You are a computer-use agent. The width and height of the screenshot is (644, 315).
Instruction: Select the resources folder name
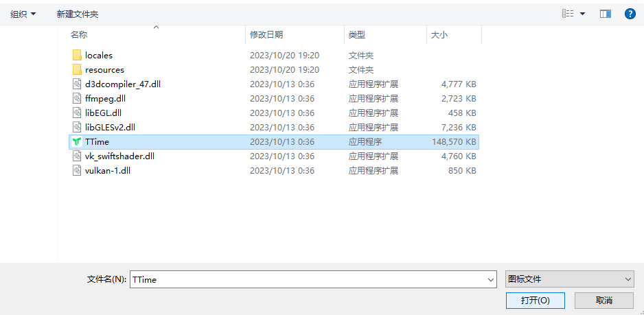coord(104,70)
